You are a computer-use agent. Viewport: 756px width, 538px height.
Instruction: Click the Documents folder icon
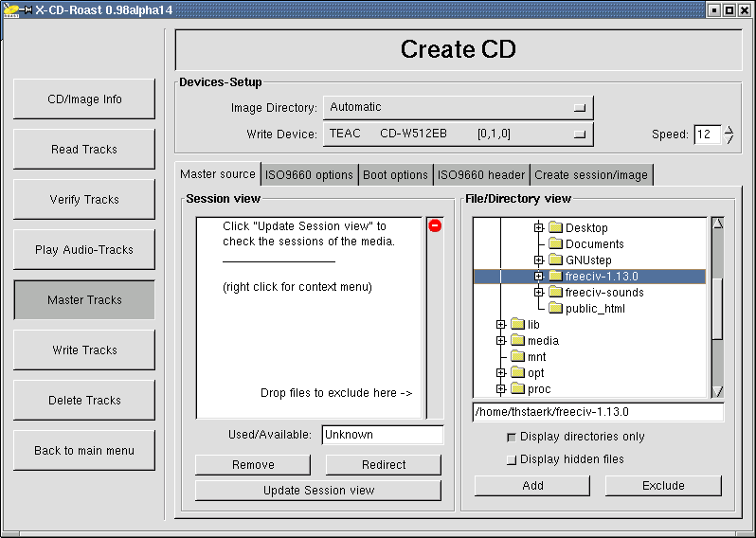pyautogui.click(x=556, y=243)
